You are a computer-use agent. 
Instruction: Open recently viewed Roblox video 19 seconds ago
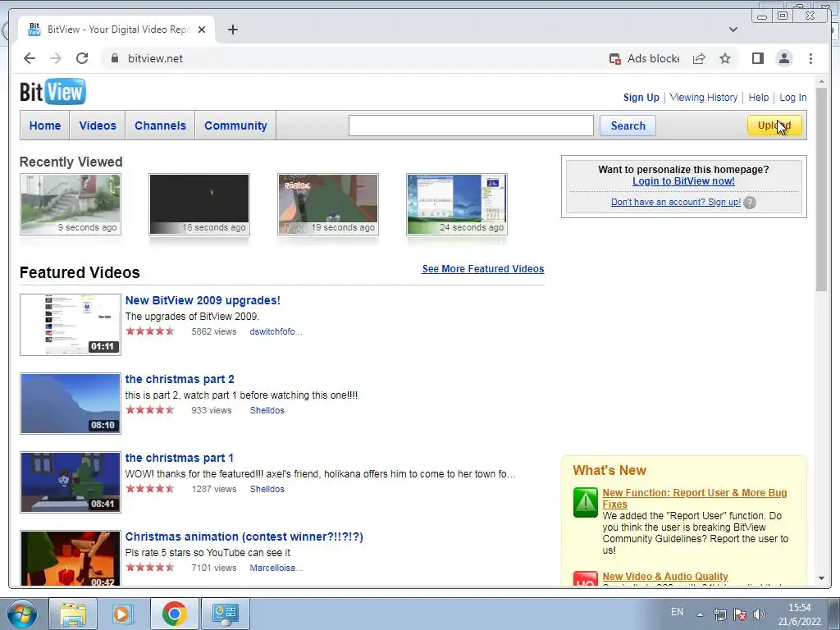tap(328, 204)
